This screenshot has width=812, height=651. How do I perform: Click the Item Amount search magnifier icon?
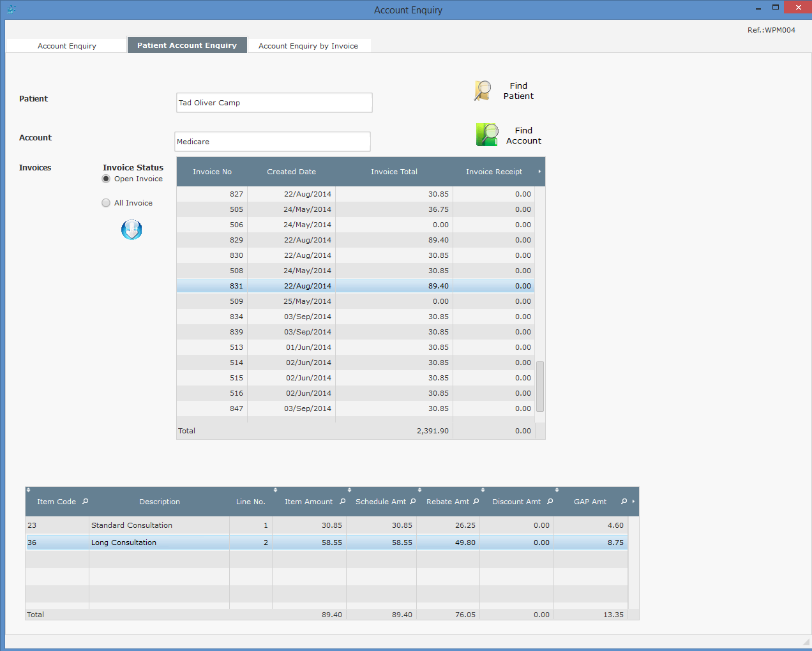tap(343, 502)
